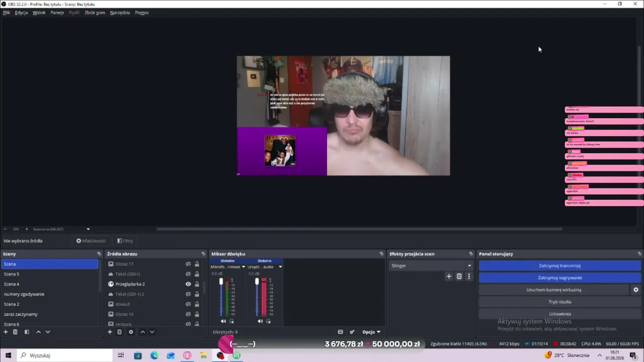Viewport: 644px width, 362px height.
Task: Open the Widok menu
Action: [39, 13]
